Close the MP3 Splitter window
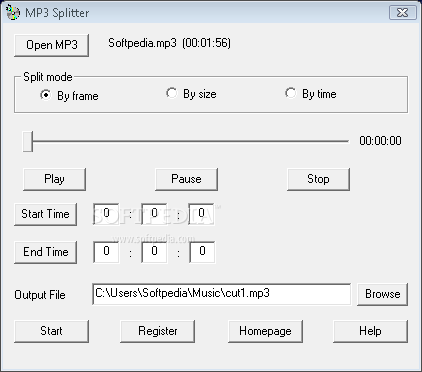The height and width of the screenshot is (372, 422). [x=403, y=12]
